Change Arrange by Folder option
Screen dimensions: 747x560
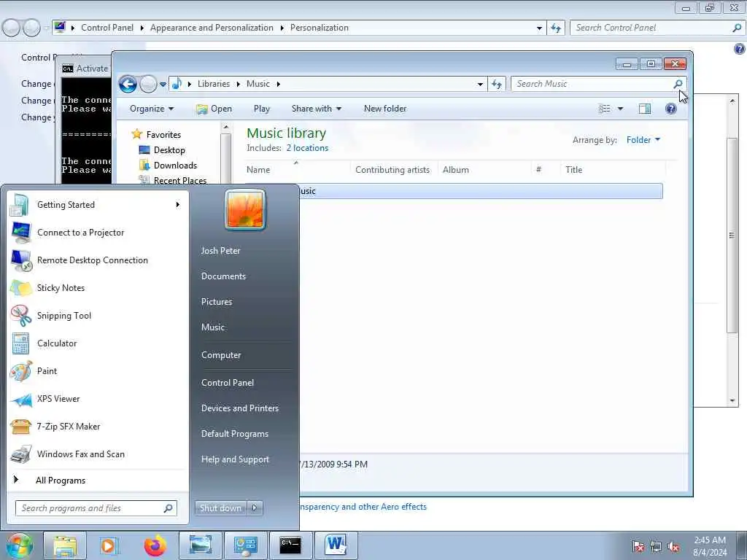[x=643, y=140]
